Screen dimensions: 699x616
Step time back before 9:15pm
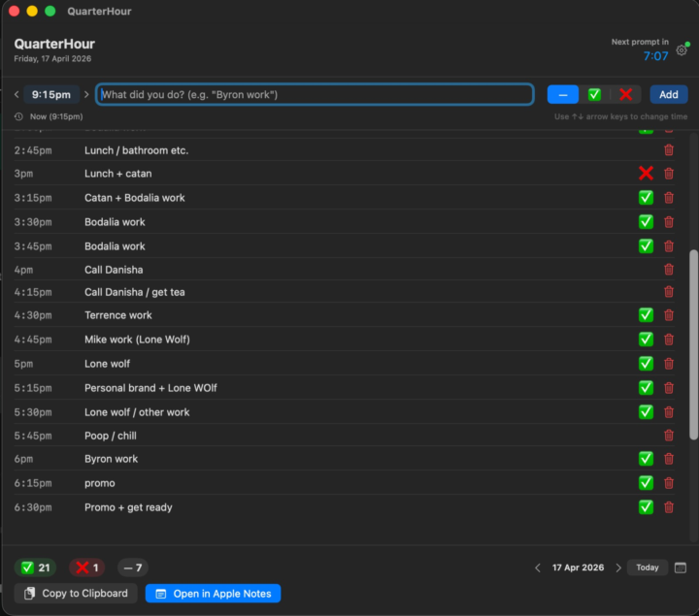click(x=17, y=94)
